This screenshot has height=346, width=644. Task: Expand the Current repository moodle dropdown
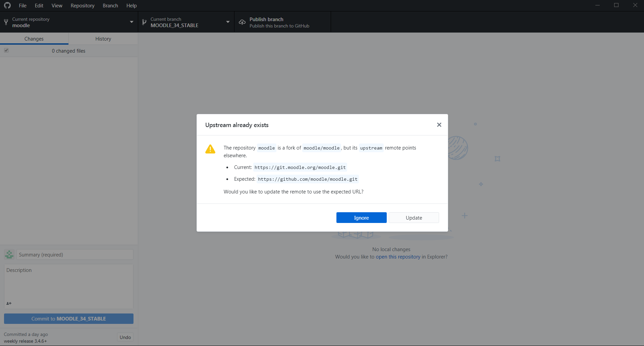pyautogui.click(x=69, y=22)
